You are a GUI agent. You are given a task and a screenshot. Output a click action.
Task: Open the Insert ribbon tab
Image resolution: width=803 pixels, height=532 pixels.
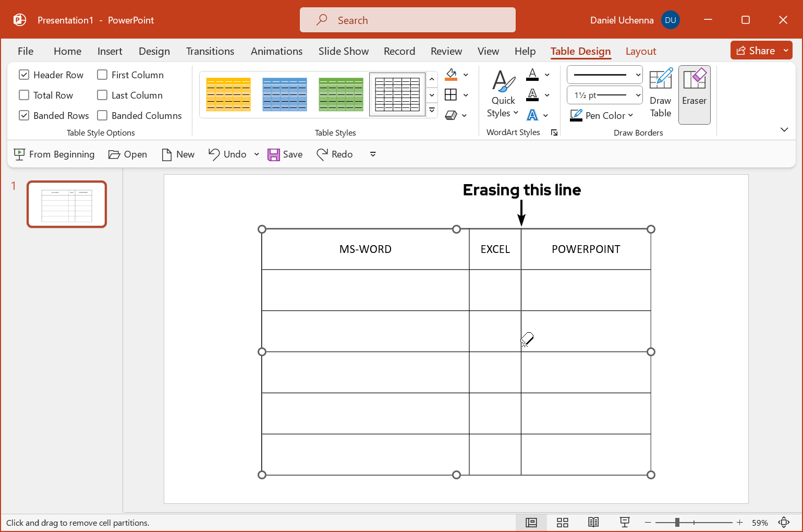pos(110,51)
